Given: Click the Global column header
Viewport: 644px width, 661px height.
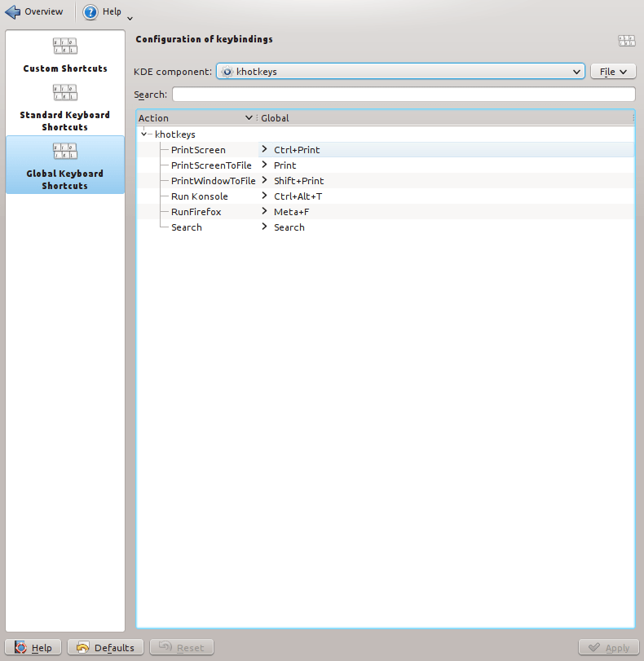Looking at the screenshot, I should [x=445, y=118].
